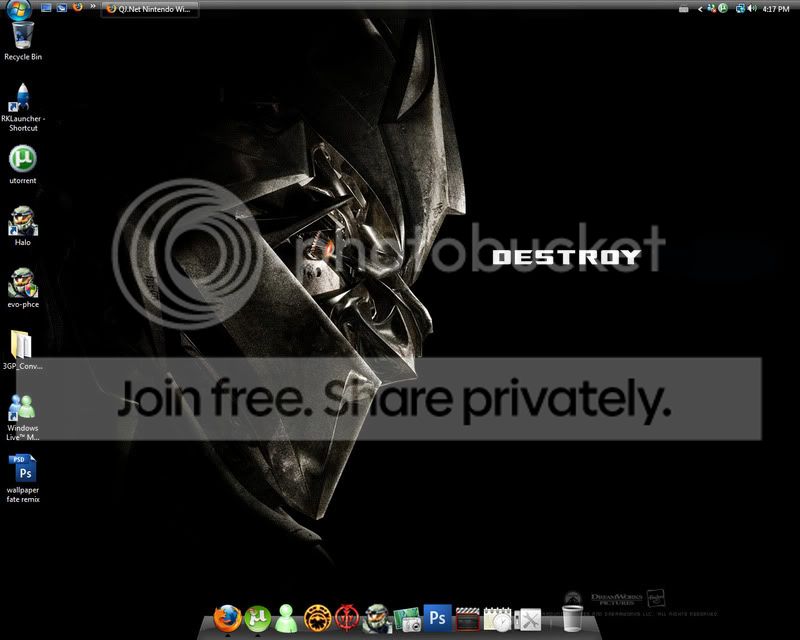The height and width of the screenshot is (640, 800).
Task: Open the trash can in the dock
Action: pyautogui.click(x=572, y=617)
